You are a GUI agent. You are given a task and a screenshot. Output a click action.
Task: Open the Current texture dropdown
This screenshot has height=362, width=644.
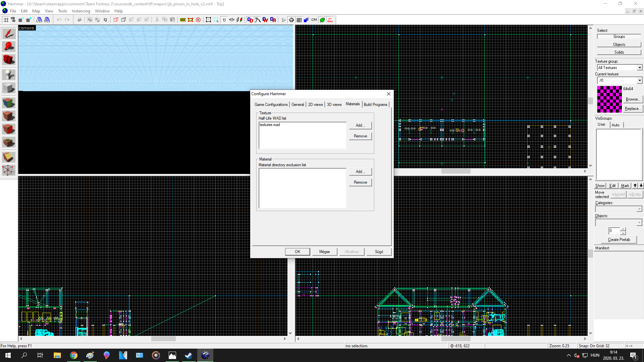pyautogui.click(x=639, y=80)
